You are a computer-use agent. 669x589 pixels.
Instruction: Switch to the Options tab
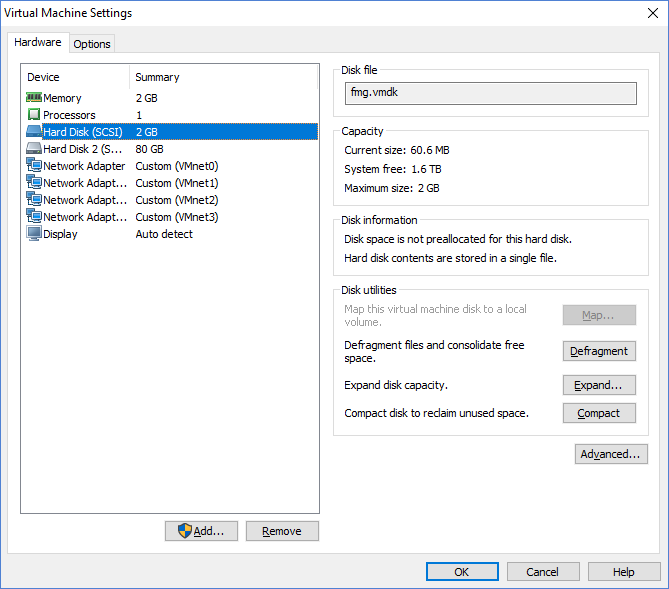pos(92,44)
